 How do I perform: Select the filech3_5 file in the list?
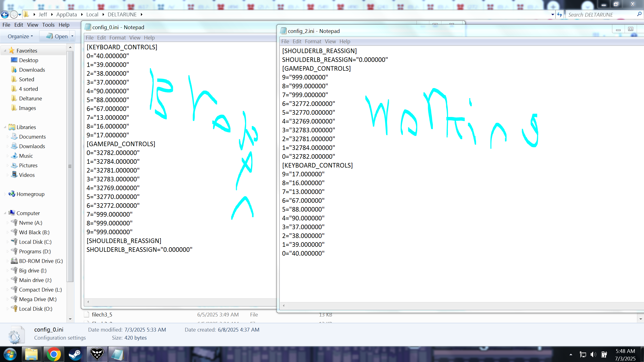tap(102, 314)
